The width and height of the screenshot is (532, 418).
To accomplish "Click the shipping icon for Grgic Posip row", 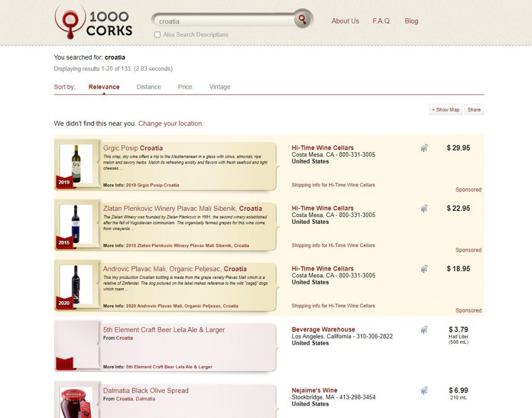I will (x=424, y=148).
